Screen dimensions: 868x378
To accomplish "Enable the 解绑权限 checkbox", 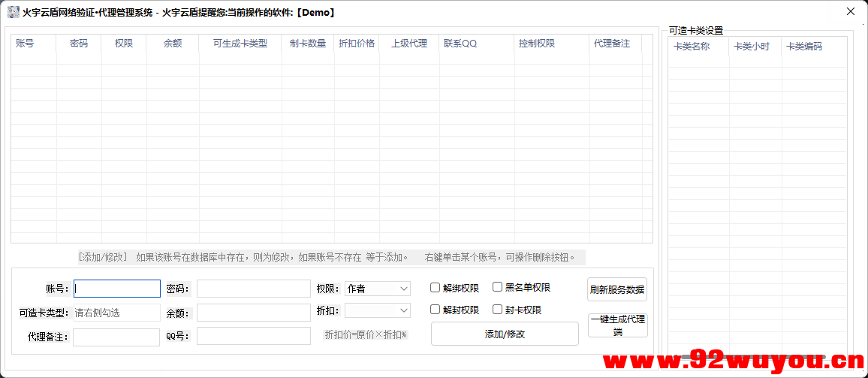I will click(x=436, y=288).
